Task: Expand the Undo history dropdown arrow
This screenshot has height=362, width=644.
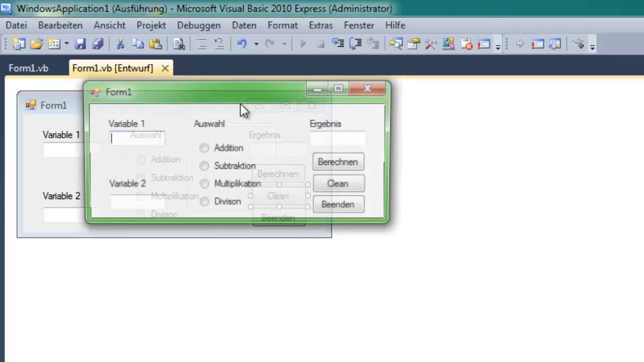Action: click(x=256, y=44)
